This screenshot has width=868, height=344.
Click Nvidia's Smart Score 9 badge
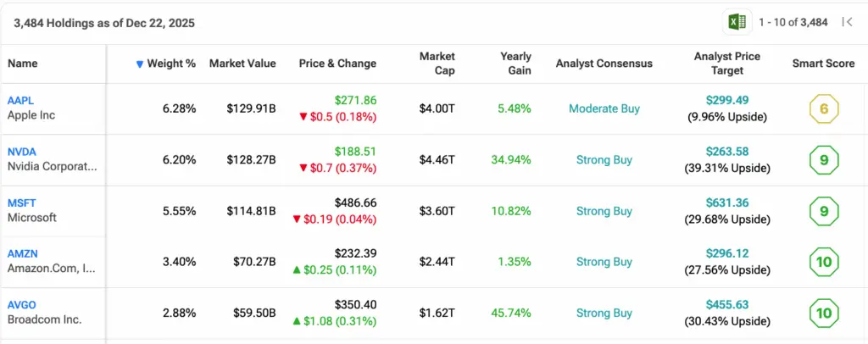point(824,160)
